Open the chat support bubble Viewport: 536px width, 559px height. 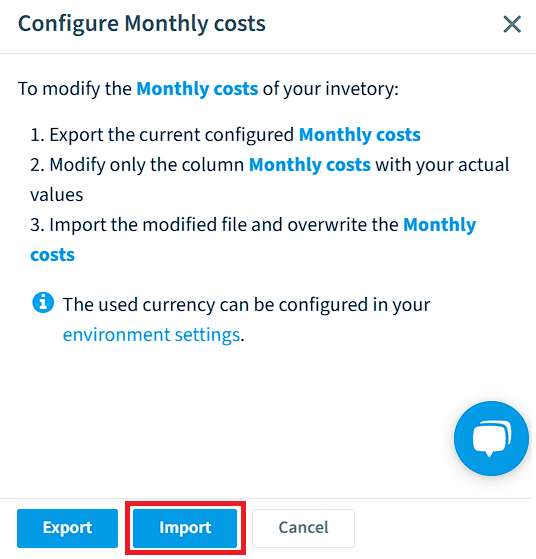point(491,438)
